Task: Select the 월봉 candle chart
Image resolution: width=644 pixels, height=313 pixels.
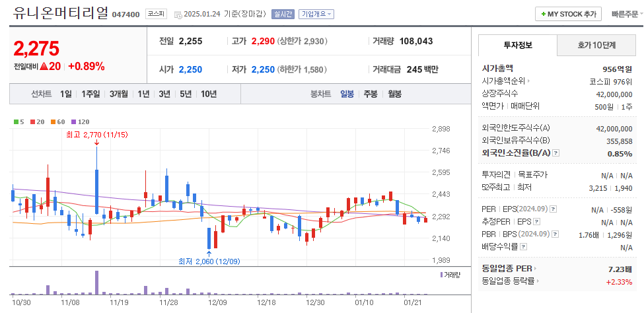Action: point(395,94)
